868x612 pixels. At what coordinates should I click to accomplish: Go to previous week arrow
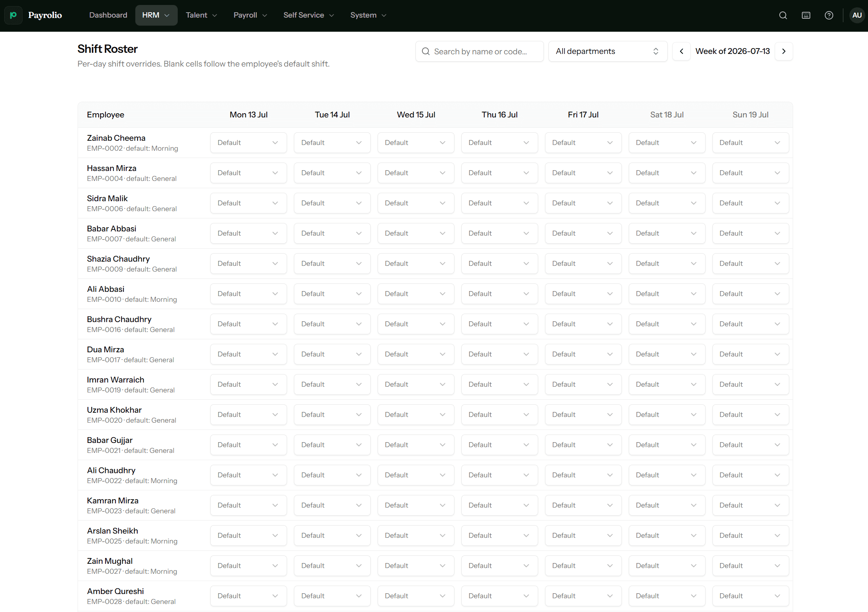tap(681, 51)
